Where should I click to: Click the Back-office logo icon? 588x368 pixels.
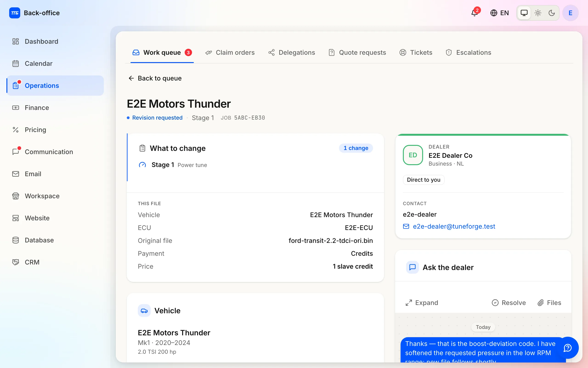[x=14, y=13]
